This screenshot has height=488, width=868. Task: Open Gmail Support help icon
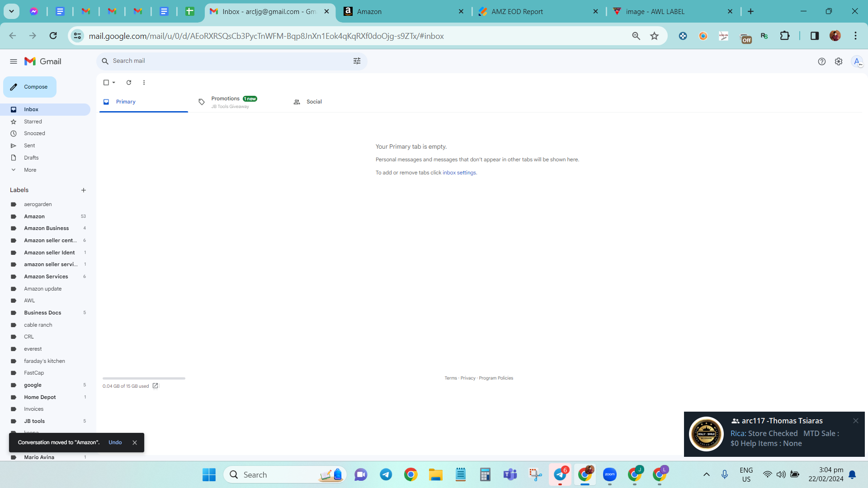822,61
